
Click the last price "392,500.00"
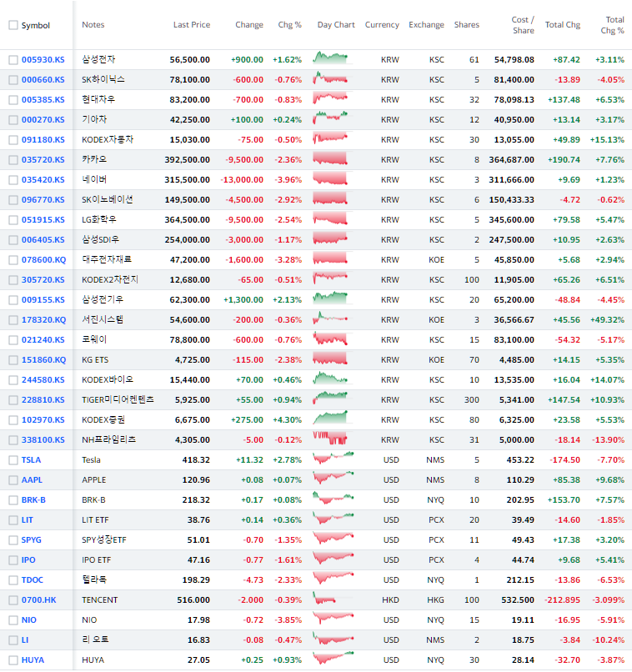tap(188, 160)
